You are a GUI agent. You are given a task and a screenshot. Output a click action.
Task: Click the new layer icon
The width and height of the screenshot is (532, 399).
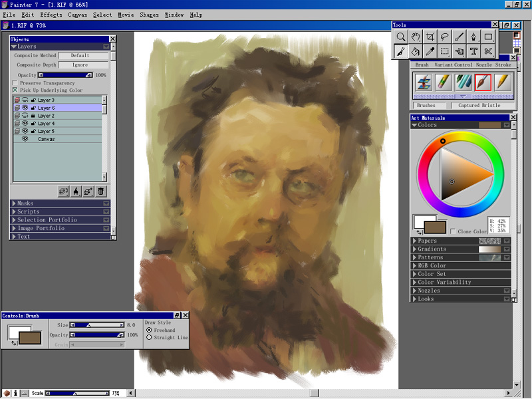(x=88, y=192)
